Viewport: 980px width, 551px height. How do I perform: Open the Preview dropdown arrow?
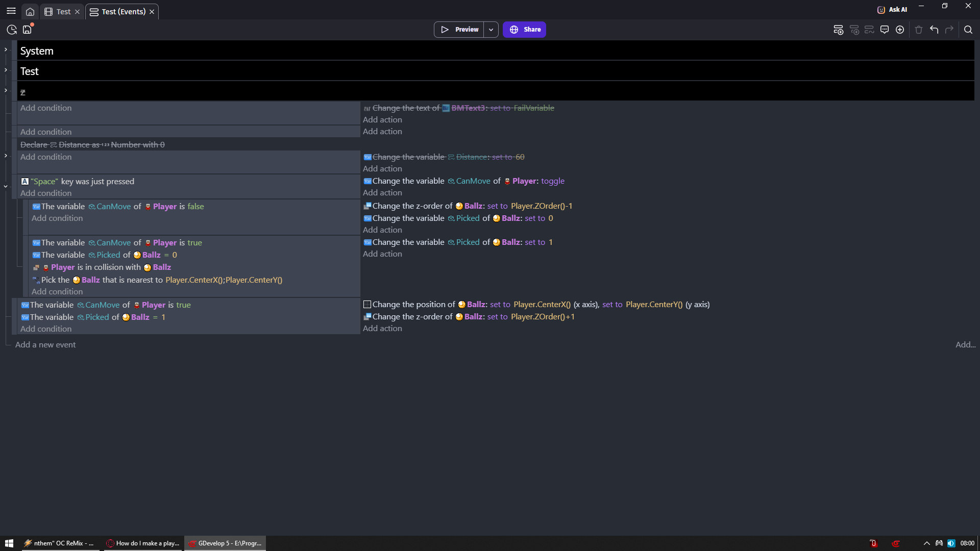click(491, 30)
